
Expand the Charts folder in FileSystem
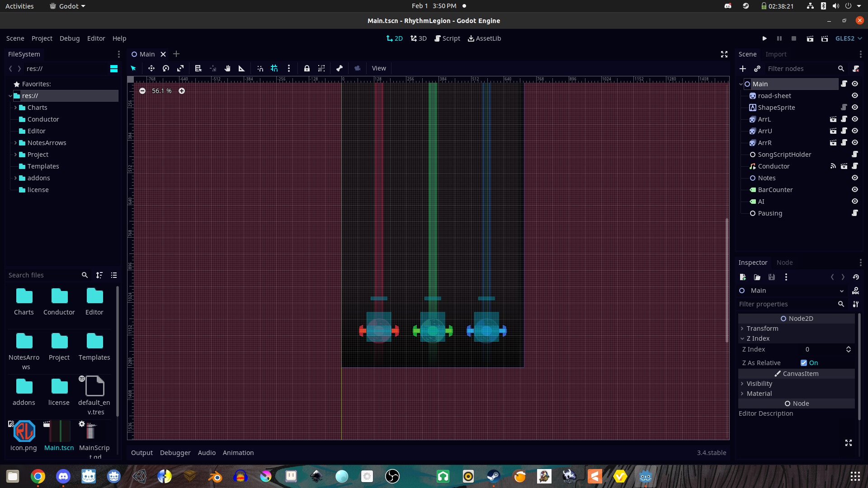coord(16,108)
